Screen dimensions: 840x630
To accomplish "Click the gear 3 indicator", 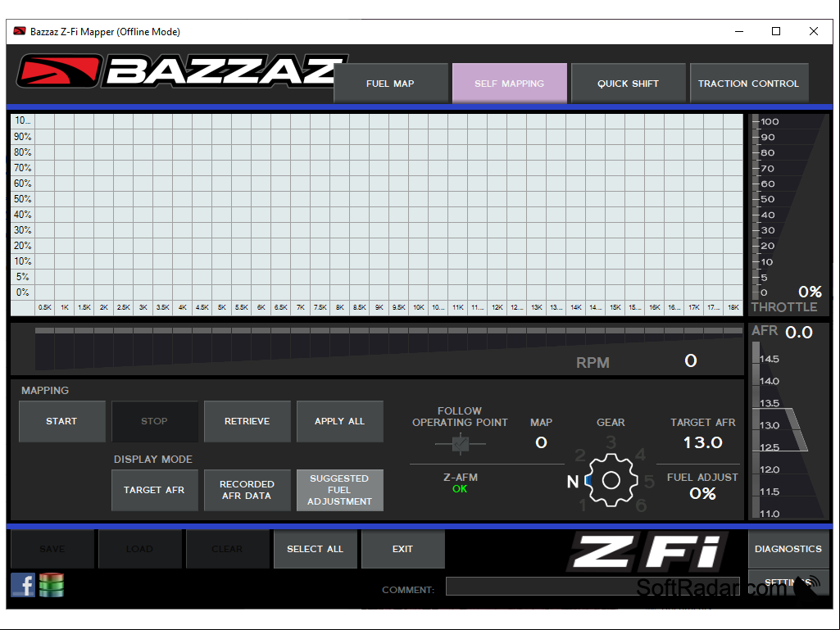I will pos(611,442).
